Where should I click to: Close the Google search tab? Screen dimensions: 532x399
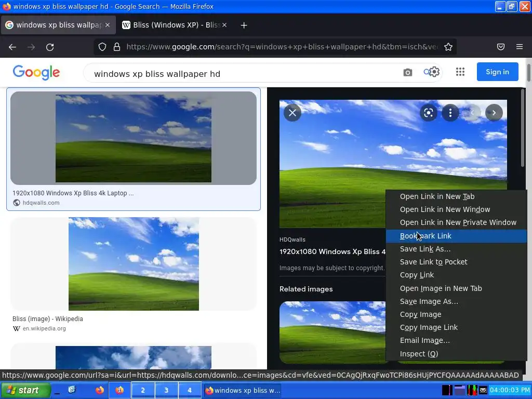pos(108,25)
